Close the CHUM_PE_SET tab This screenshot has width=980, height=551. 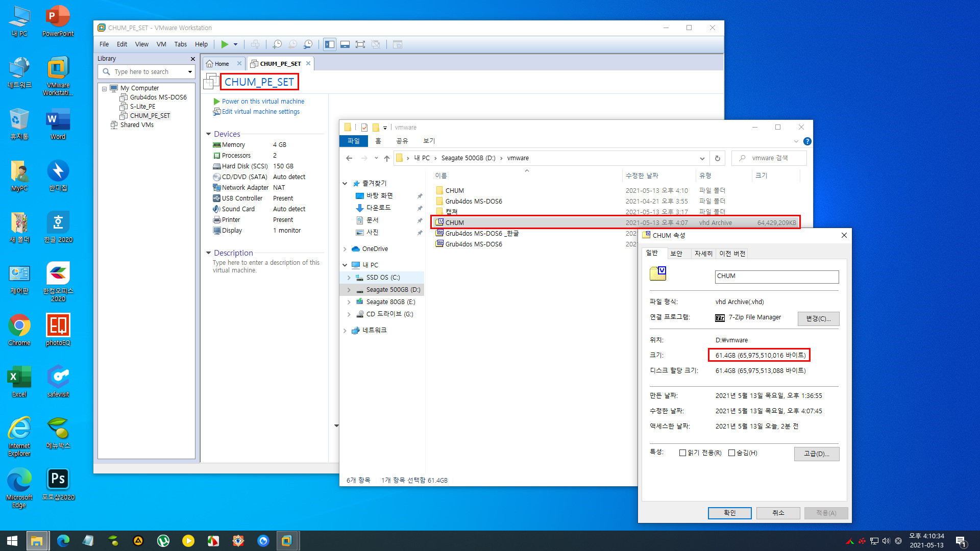308,64
